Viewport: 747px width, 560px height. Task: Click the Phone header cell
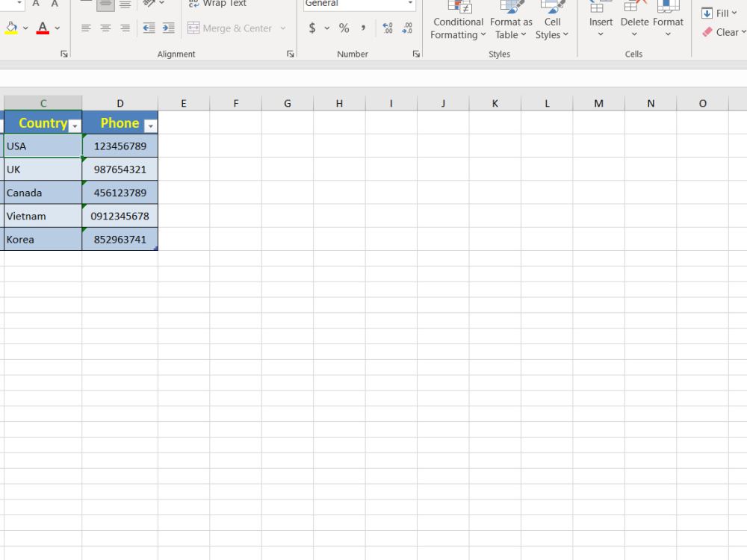coord(120,122)
